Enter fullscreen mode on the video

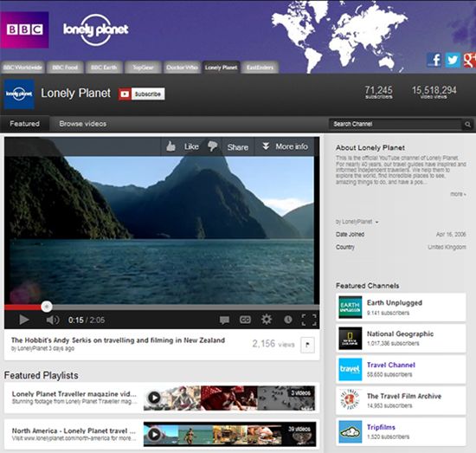point(309,320)
